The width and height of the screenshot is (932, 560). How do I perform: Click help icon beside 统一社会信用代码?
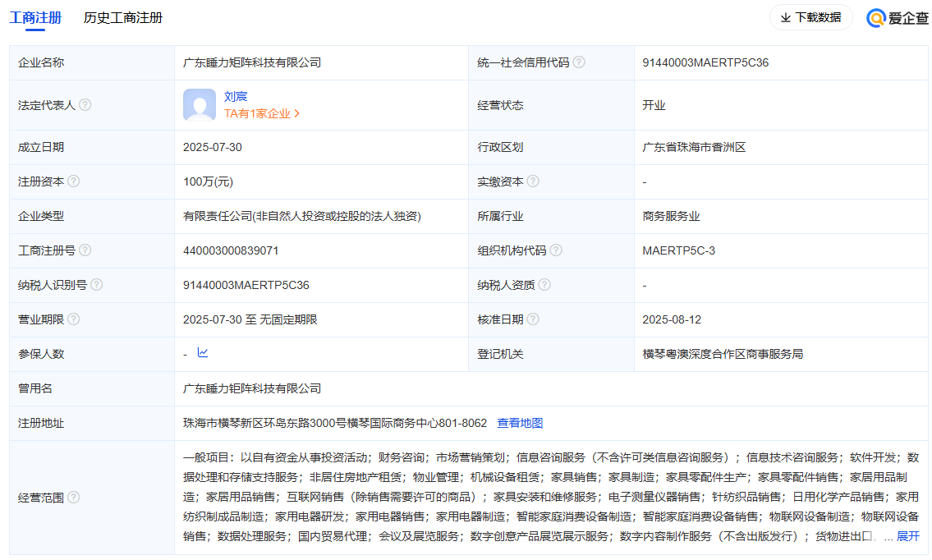coord(579,62)
